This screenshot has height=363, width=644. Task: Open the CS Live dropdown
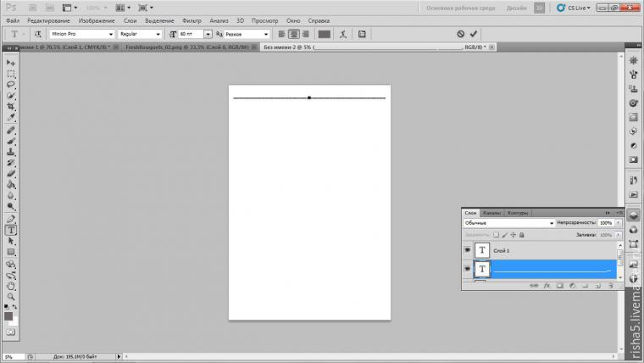tap(575, 8)
